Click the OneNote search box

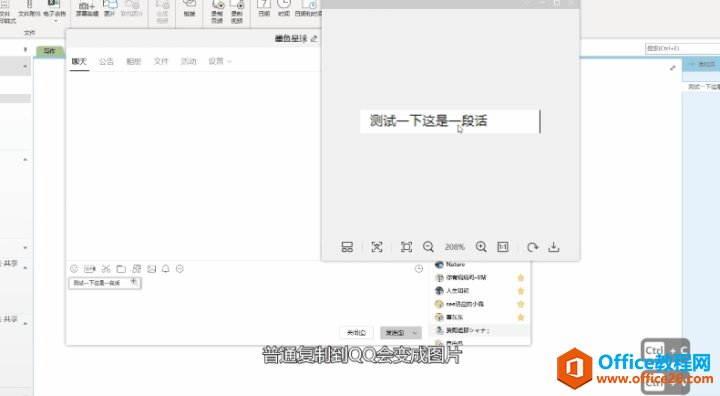(682, 48)
